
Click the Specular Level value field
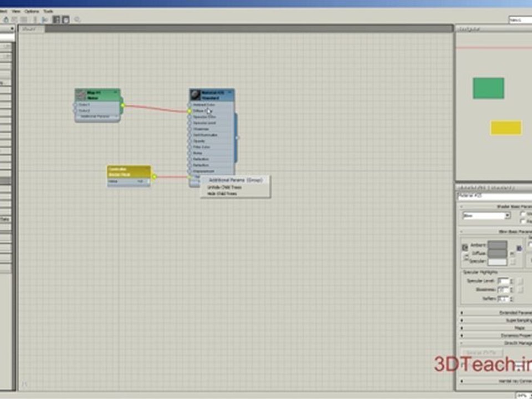click(503, 281)
